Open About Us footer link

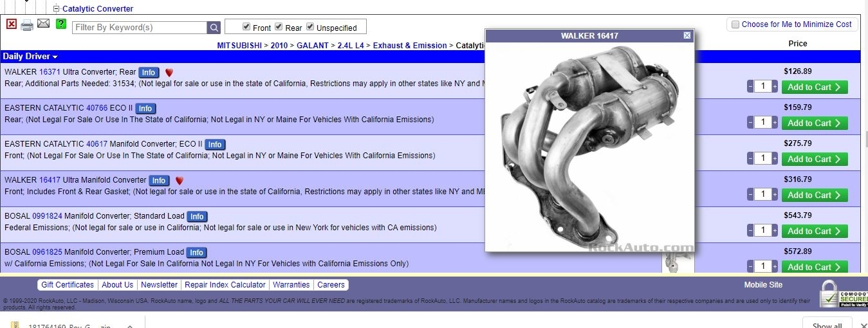(118, 285)
